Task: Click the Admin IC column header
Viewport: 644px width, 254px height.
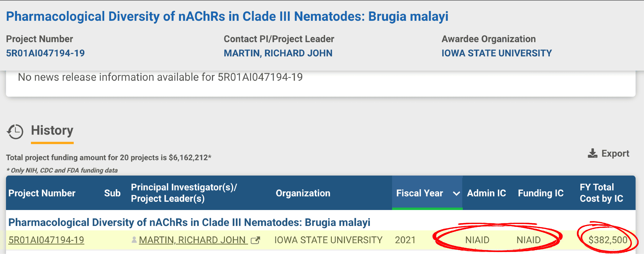Action: tap(486, 193)
